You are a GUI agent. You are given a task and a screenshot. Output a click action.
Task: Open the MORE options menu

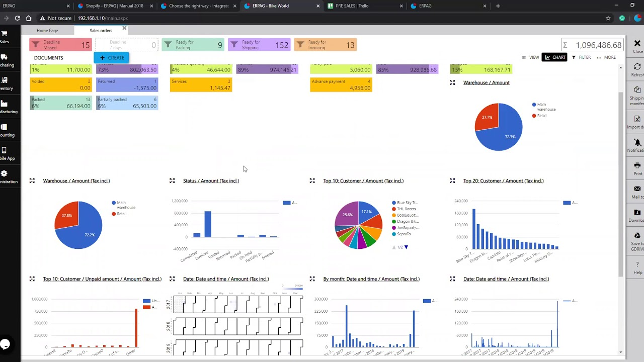pyautogui.click(x=606, y=57)
